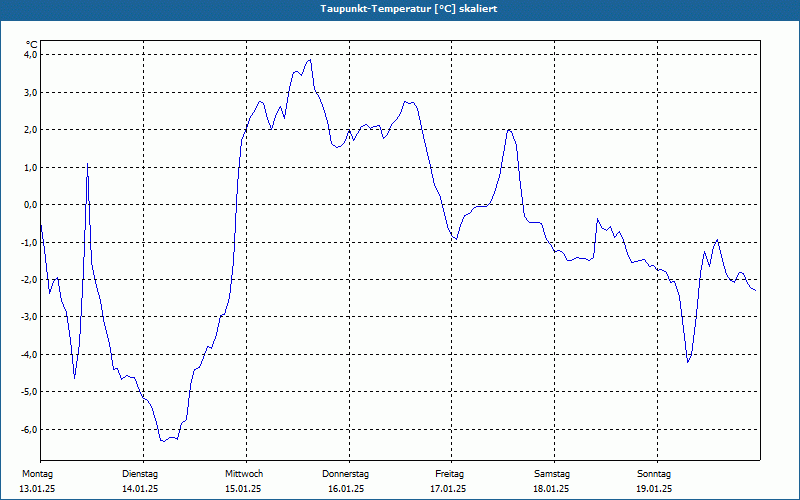Click the date 19.01.25

tap(654, 489)
